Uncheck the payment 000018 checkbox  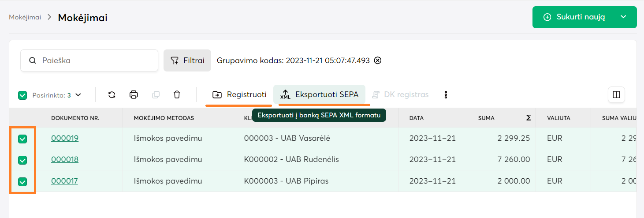[x=22, y=160]
